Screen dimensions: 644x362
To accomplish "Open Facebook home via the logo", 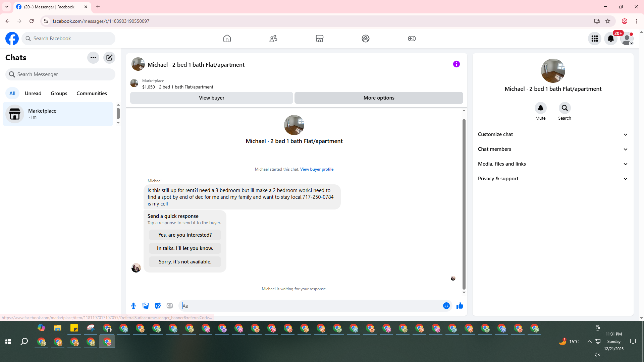I will (x=12, y=39).
